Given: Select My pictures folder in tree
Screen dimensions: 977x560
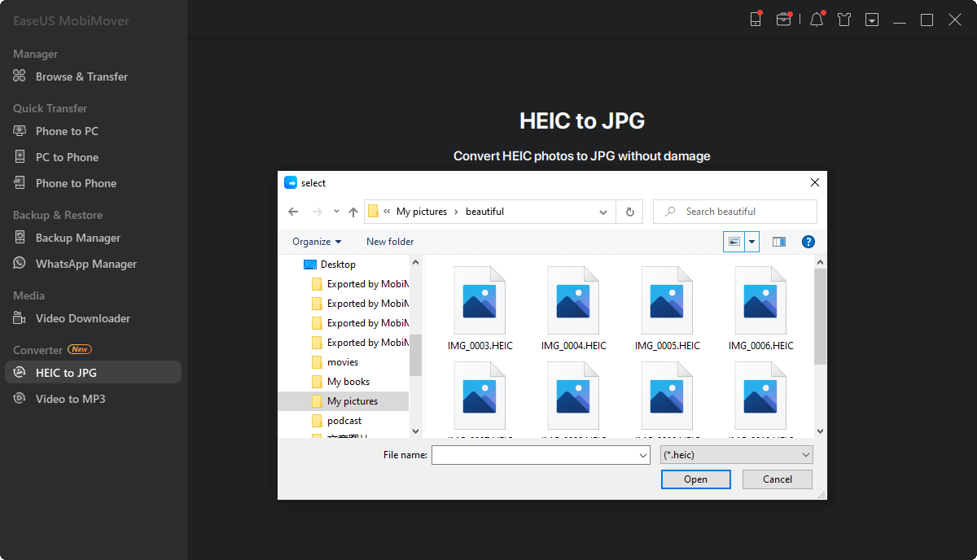Looking at the screenshot, I should click(344, 401).
